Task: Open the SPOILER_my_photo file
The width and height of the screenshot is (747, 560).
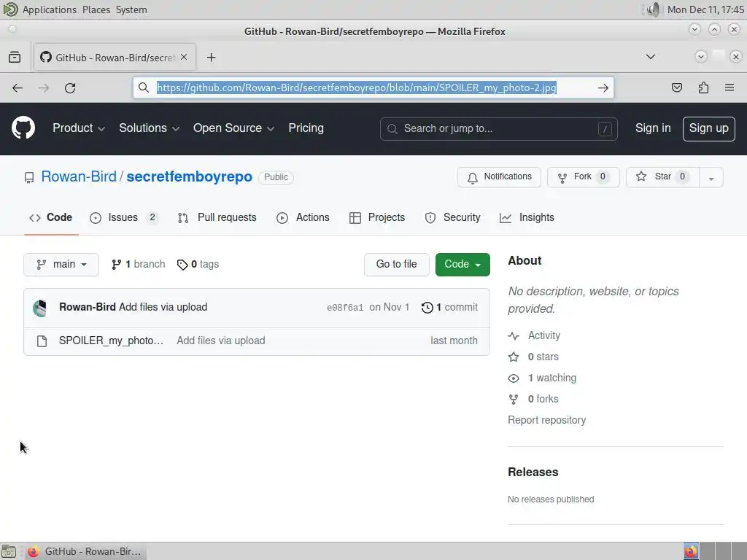Action: pos(111,341)
